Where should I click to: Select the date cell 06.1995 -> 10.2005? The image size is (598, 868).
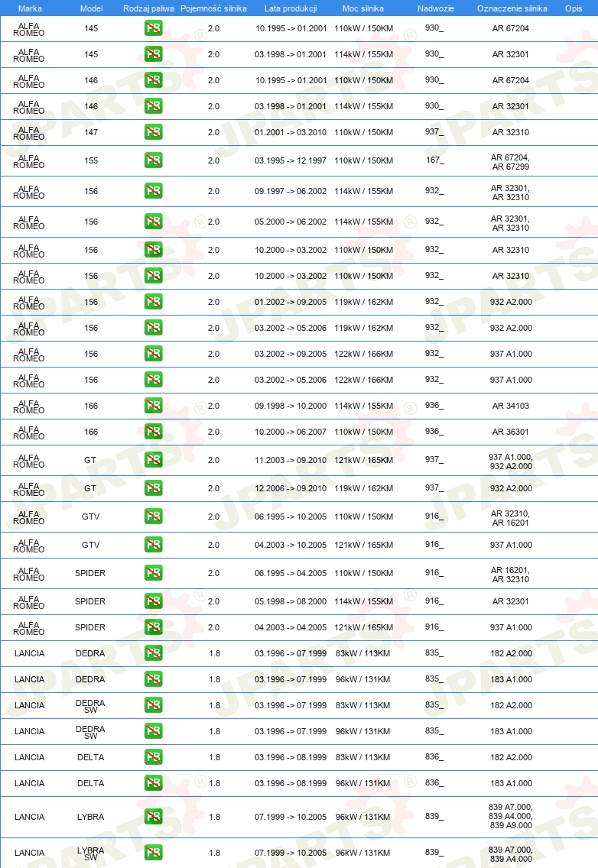point(291,517)
